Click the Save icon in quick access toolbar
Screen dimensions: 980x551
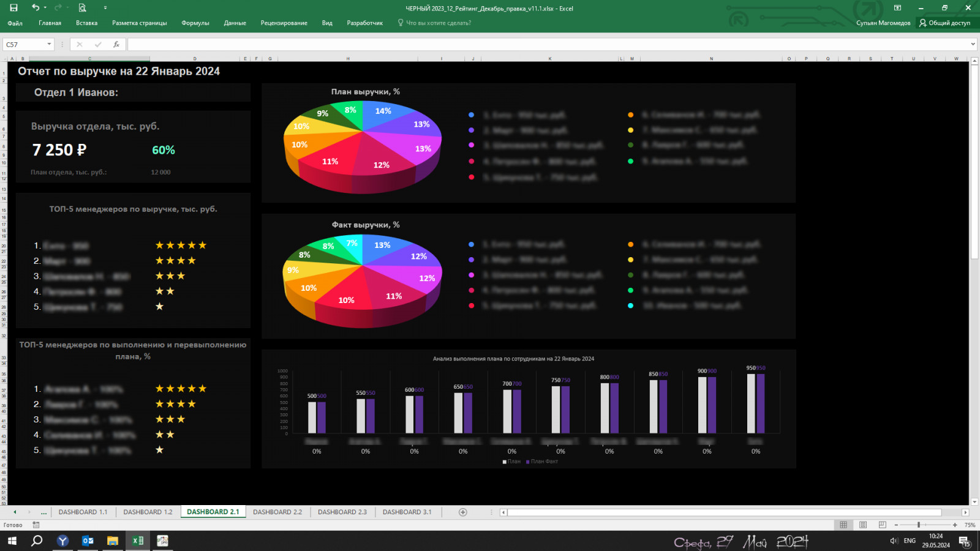click(13, 8)
